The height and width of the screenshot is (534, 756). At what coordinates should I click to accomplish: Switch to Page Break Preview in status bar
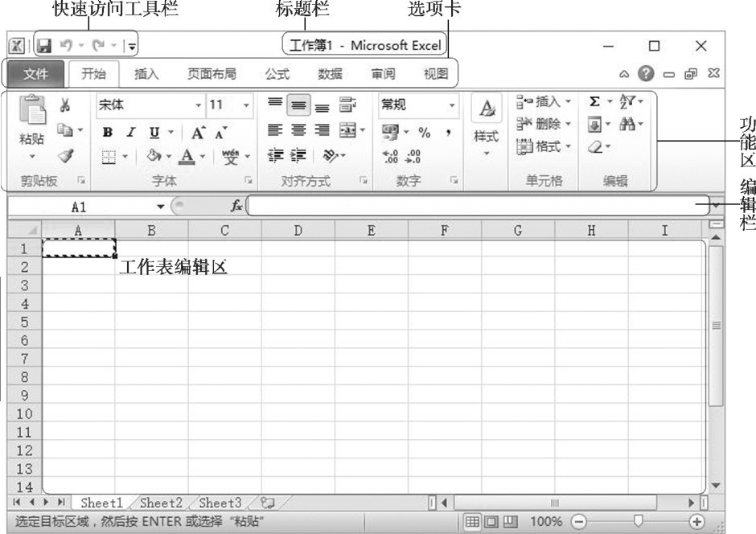tap(510, 521)
